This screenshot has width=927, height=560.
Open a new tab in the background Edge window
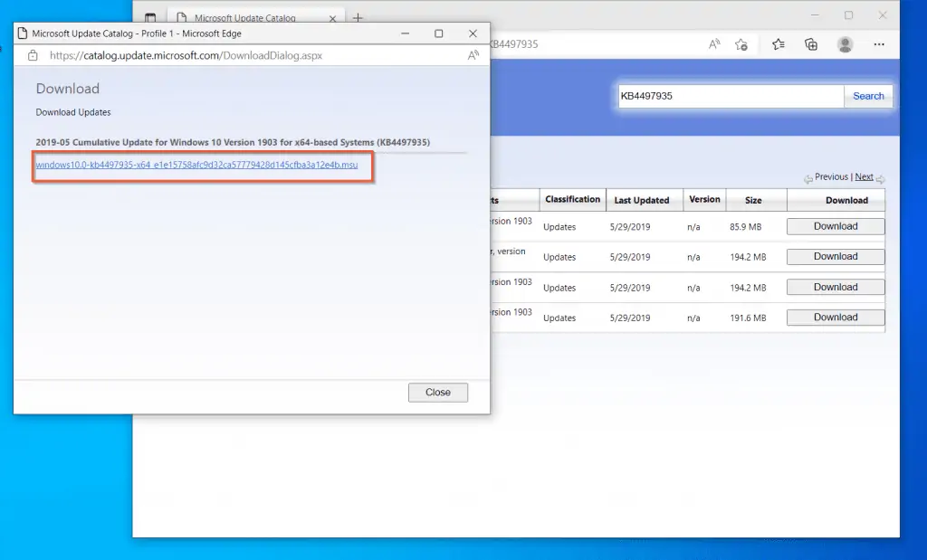coord(358,18)
